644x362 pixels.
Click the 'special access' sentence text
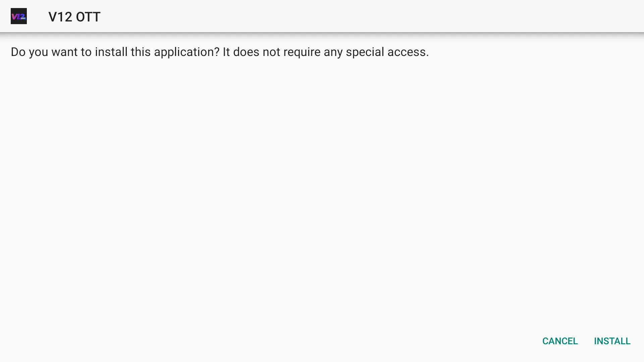(326, 52)
